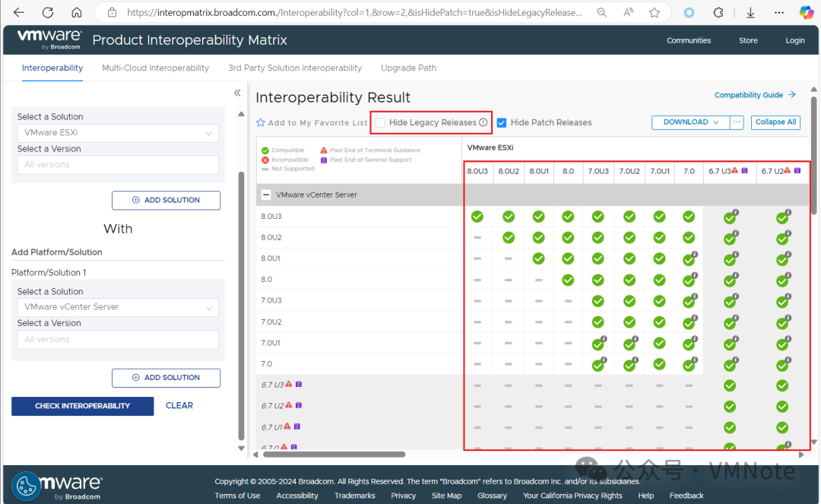
Task: Switch to Multi-Cloud Interoperability tab
Action: point(156,68)
